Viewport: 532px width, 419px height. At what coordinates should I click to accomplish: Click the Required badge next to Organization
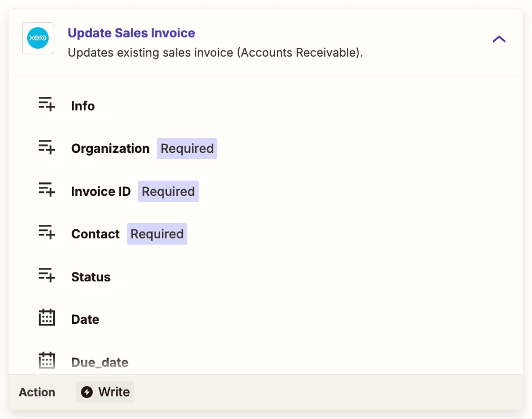point(187,149)
